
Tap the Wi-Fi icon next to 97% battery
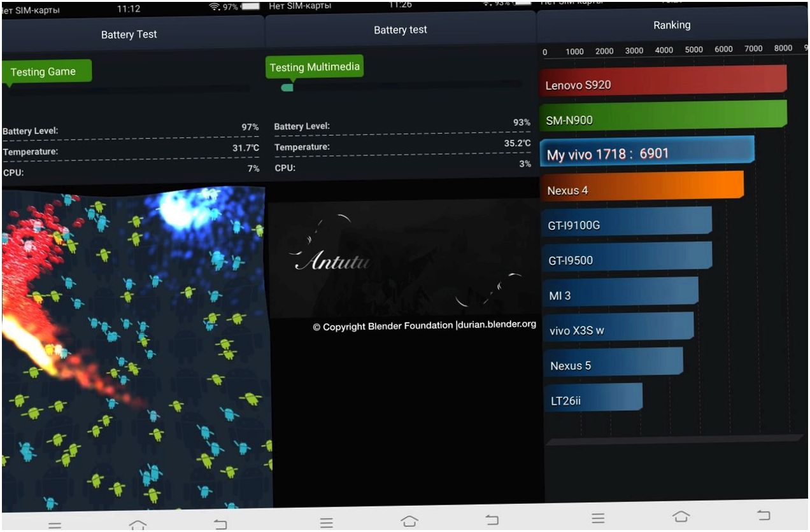pos(215,6)
